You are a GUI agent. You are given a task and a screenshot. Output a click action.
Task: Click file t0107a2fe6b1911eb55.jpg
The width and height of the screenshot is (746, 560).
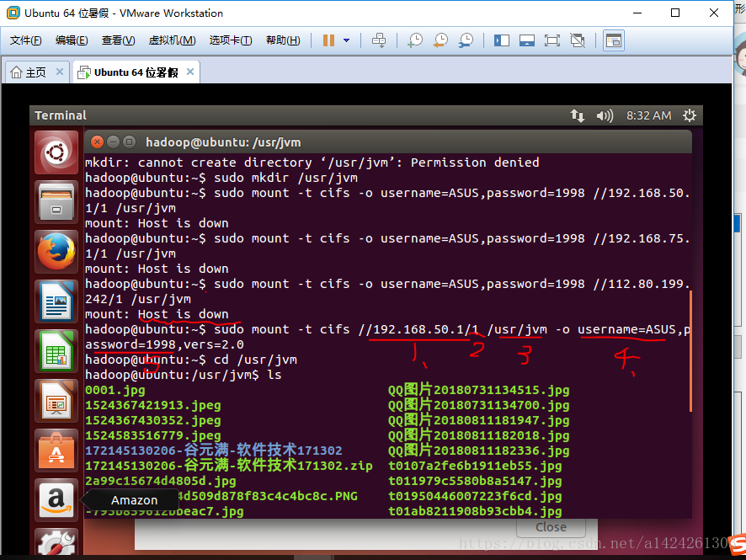pyautogui.click(x=475, y=466)
